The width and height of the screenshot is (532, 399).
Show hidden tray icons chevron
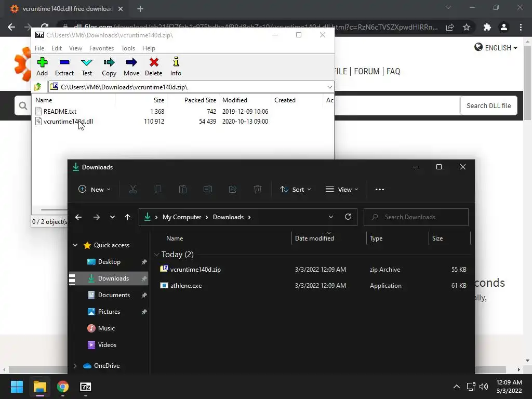pyautogui.click(x=456, y=387)
